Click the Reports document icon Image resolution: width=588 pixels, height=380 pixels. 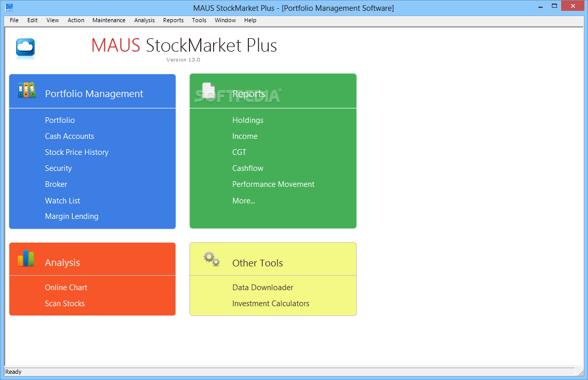pyautogui.click(x=209, y=90)
